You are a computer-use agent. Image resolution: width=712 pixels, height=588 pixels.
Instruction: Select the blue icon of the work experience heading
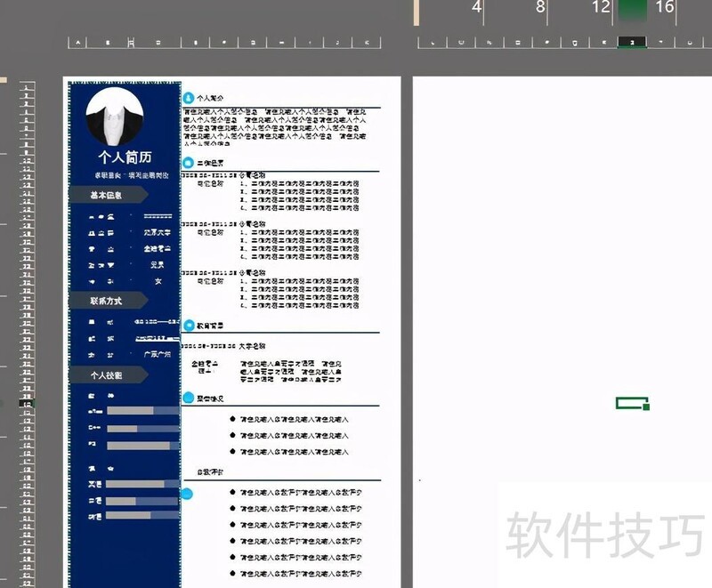point(188,163)
